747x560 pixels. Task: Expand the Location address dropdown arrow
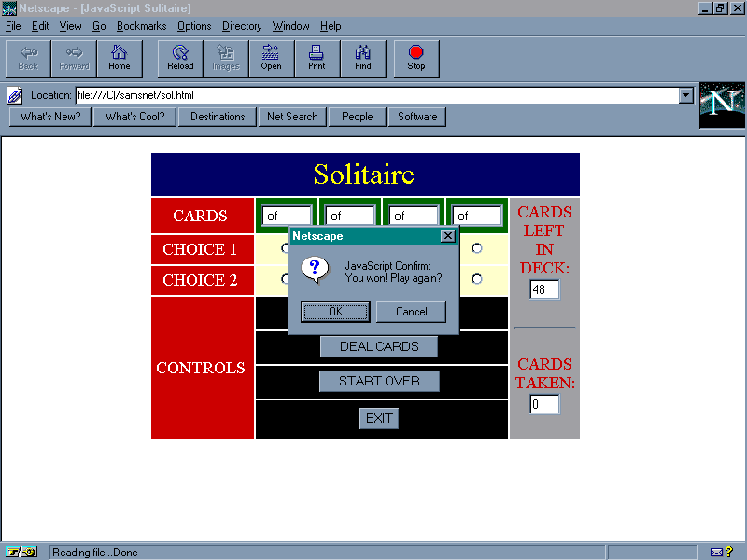tap(686, 95)
